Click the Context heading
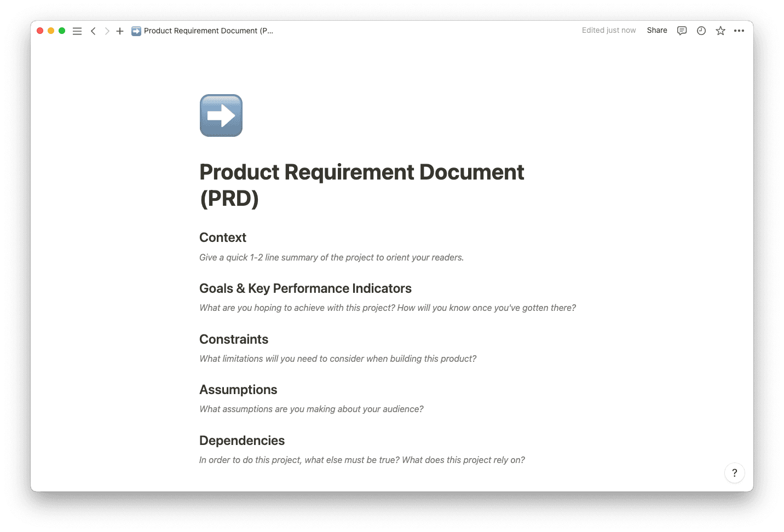784x532 pixels. 222,238
